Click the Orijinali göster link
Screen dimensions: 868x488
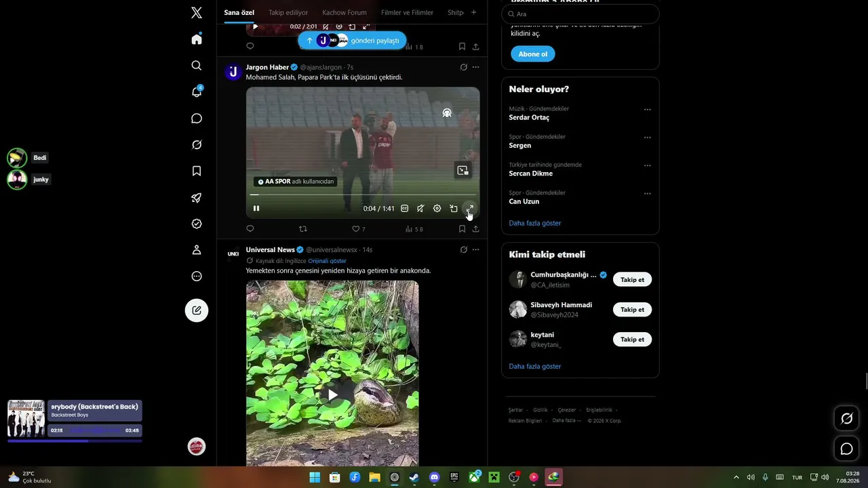click(327, 261)
